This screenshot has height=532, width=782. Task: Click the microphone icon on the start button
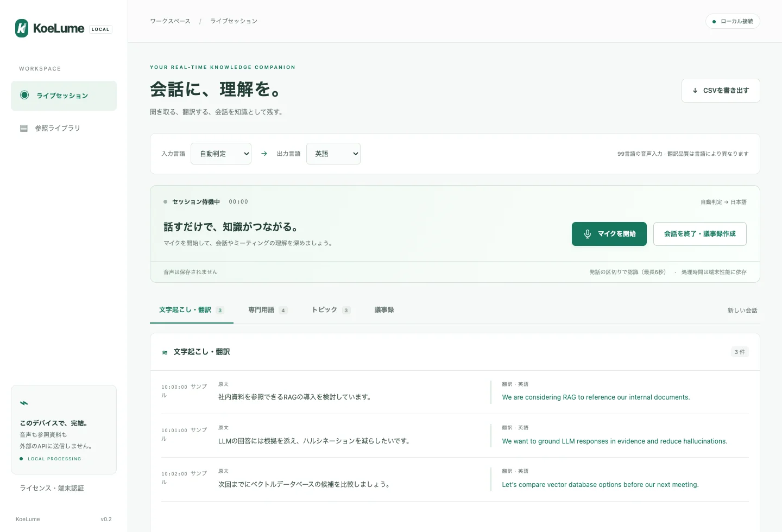point(588,234)
